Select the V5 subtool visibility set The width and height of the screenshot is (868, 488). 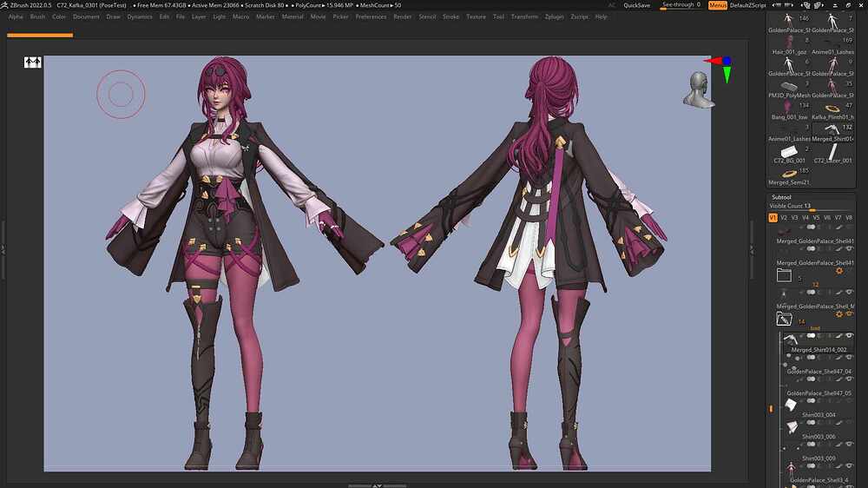[x=816, y=218]
